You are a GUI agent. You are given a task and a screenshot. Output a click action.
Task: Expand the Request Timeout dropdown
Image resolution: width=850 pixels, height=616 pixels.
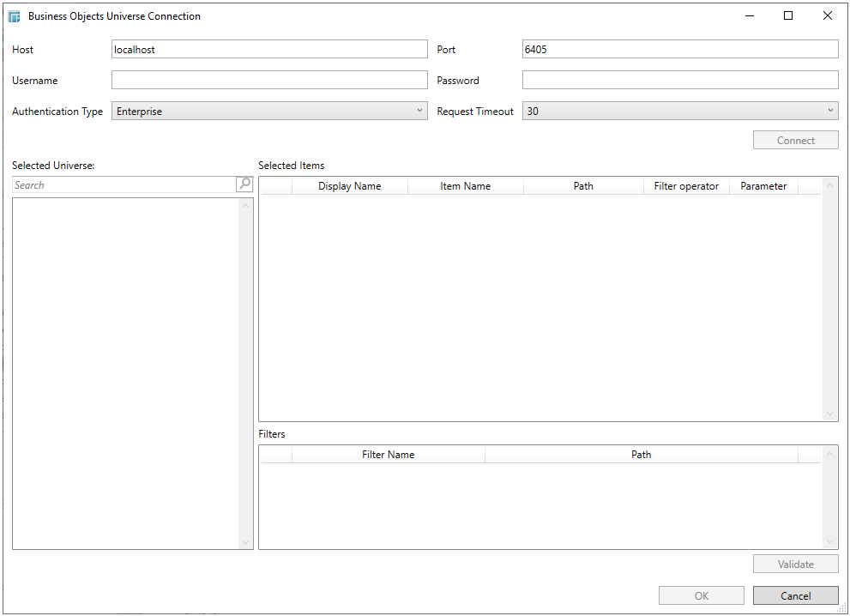click(x=680, y=112)
